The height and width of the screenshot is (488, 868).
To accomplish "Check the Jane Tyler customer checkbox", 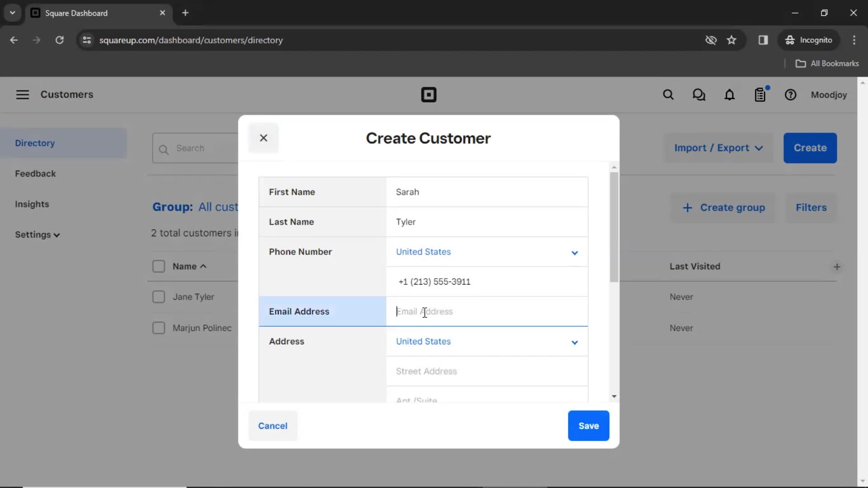I will 159,297.
